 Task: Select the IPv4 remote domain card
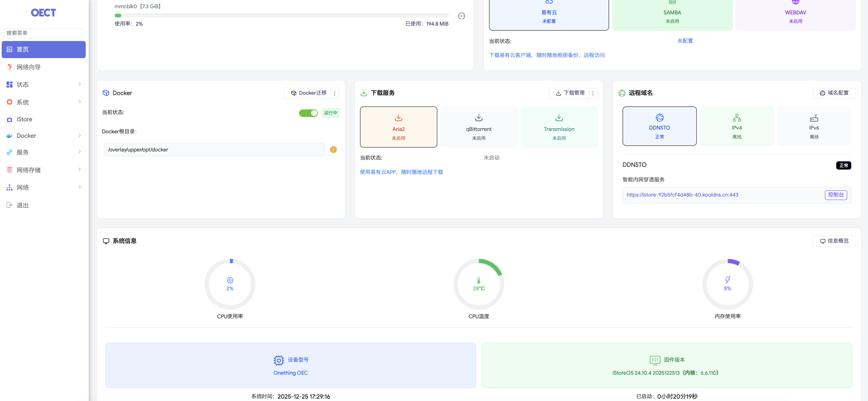pos(737,126)
